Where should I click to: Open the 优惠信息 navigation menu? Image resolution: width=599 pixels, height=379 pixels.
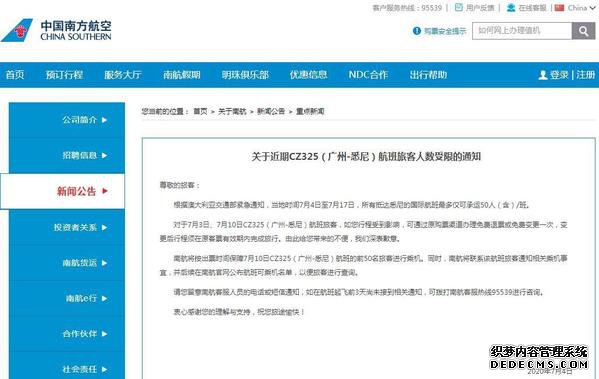[308, 75]
